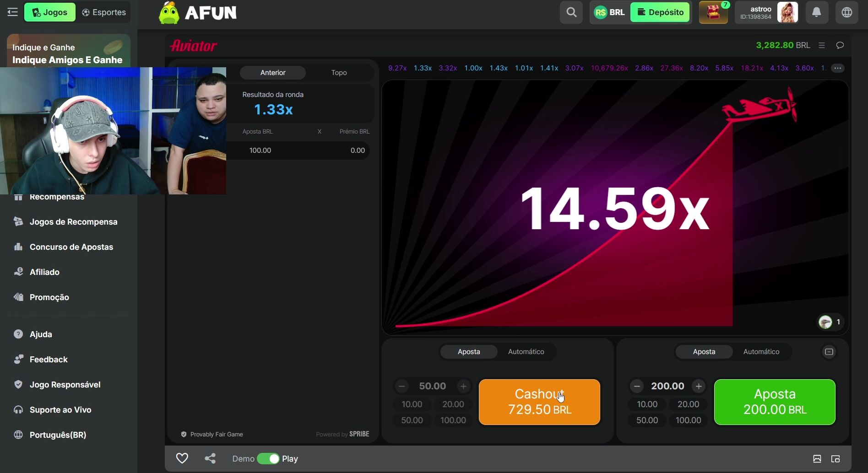
Task: Choose 20.00 quick amount in second panel
Action: [689, 404]
